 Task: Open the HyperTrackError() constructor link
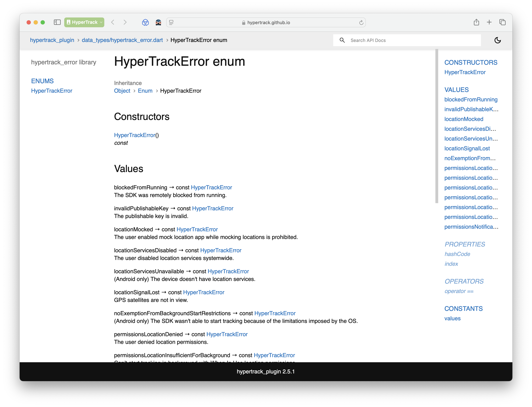click(x=135, y=135)
